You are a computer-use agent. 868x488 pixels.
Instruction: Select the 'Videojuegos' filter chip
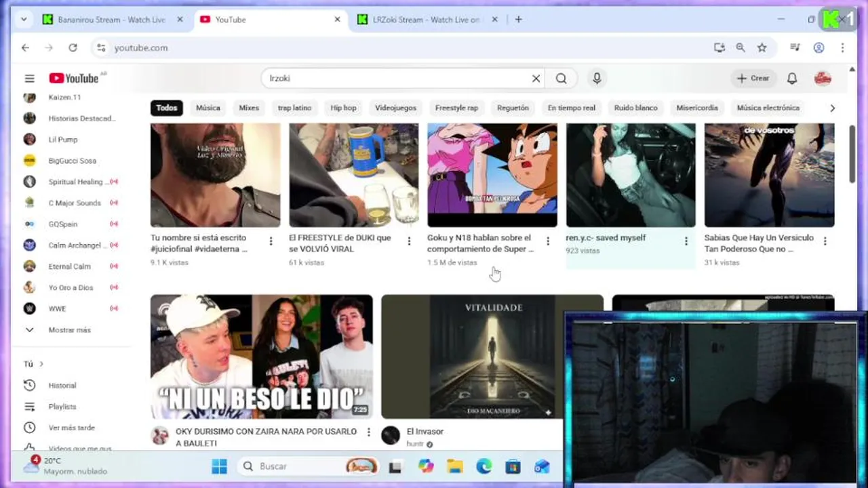coord(396,108)
